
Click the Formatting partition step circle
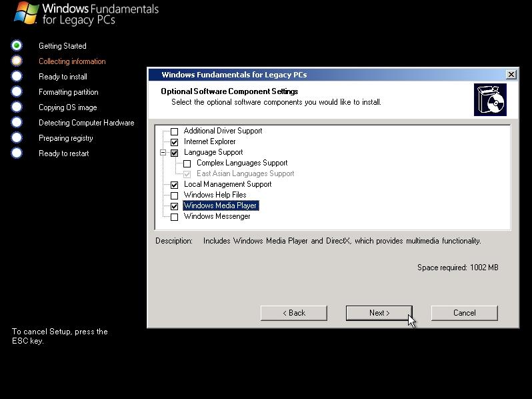pyautogui.click(x=17, y=91)
